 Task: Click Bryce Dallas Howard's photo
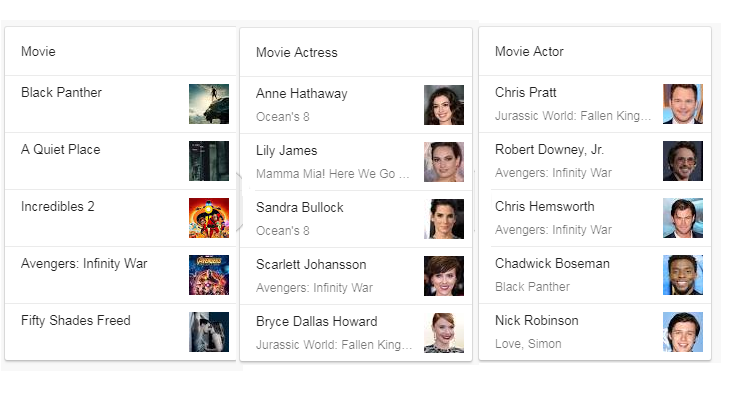(444, 333)
